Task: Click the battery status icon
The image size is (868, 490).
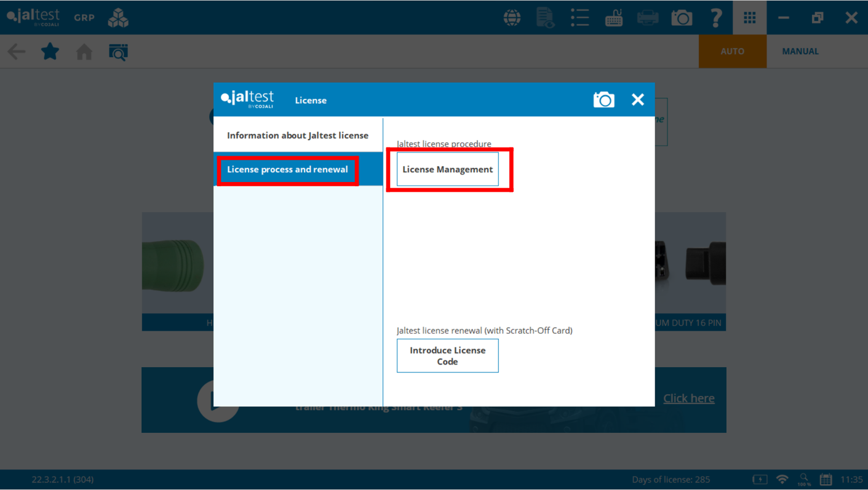Action: pos(760,480)
